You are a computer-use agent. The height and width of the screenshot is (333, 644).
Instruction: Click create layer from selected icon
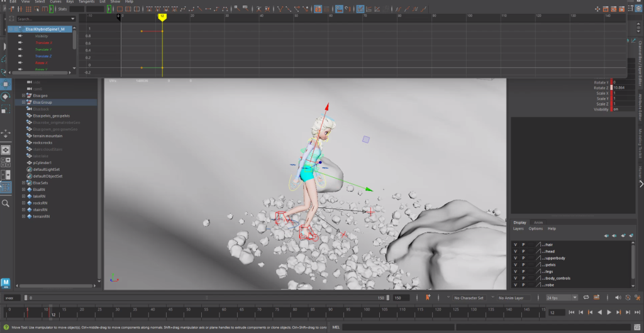tap(630, 236)
